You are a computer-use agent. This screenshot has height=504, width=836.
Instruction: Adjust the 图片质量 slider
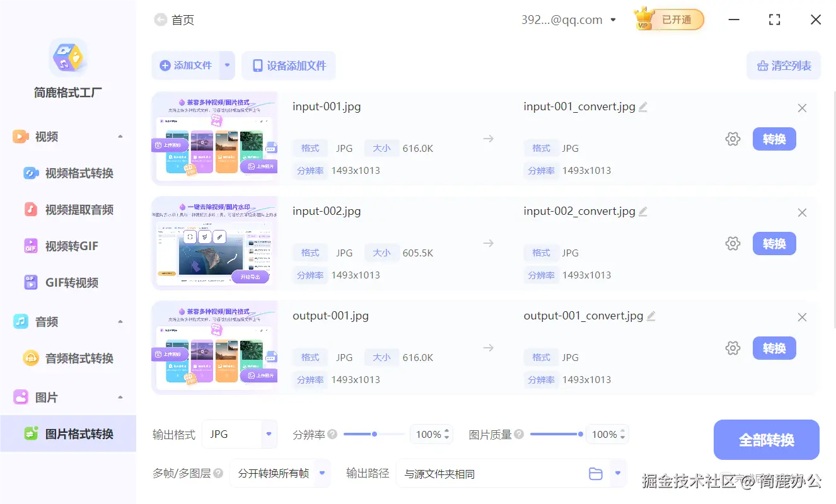pyautogui.click(x=556, y=433)
